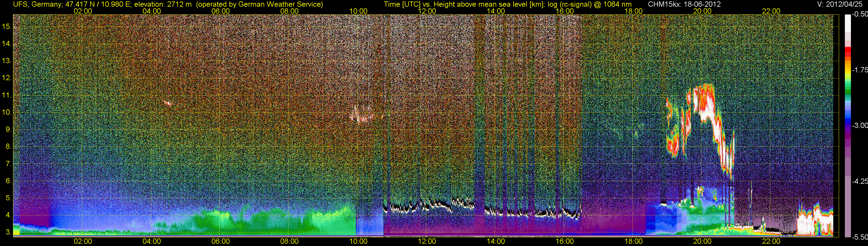The width and height of the screenshot is (868, 246).
Task: Click the "9." height axis label
Action: pos(8,129)
